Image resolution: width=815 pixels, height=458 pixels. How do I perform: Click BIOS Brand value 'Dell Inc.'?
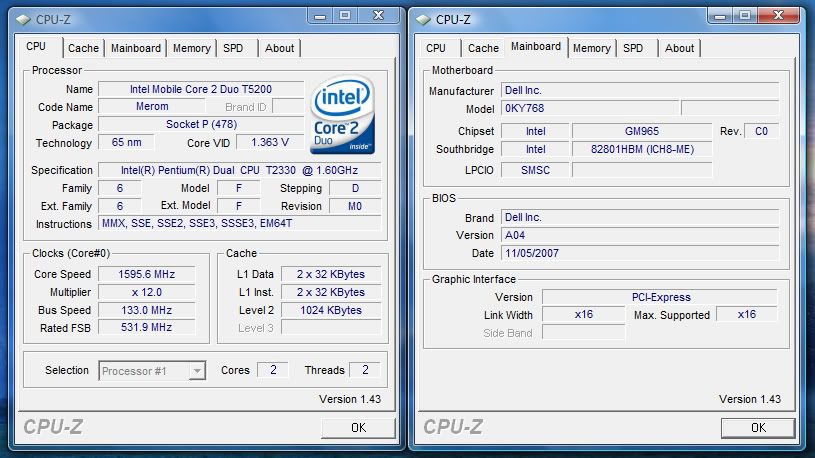(x=640, y=217)
